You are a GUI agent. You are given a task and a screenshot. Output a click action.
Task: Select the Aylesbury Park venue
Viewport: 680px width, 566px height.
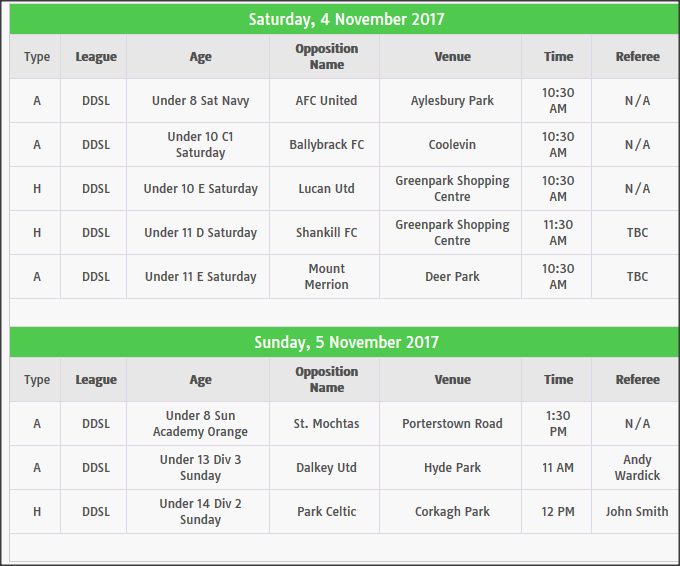pos(452,101)
